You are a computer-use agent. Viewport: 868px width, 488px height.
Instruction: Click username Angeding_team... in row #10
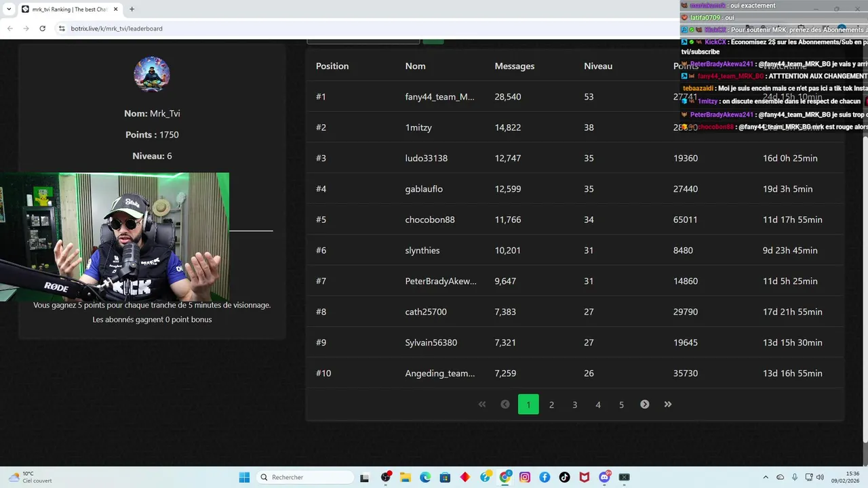click(x=440, y=373)
